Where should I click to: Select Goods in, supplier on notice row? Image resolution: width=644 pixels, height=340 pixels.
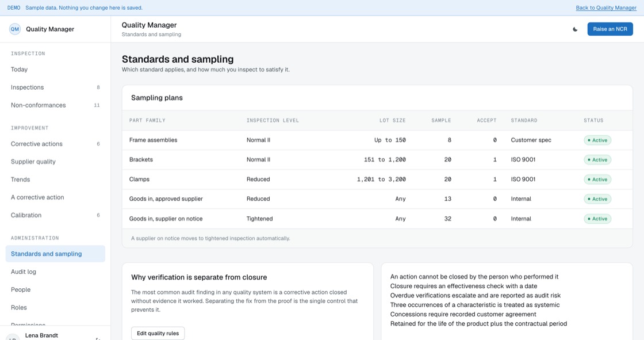[x=377, y=219]
